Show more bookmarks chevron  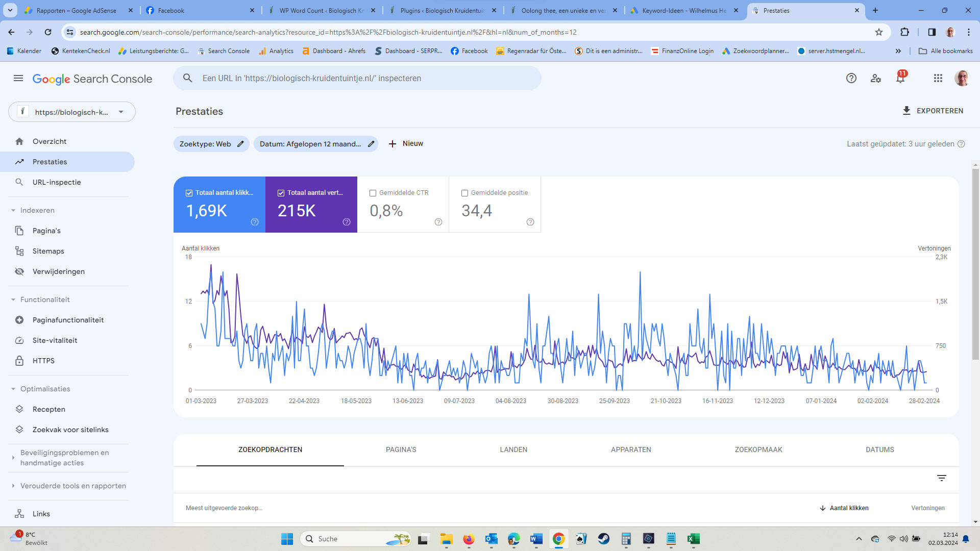(898, 51)
